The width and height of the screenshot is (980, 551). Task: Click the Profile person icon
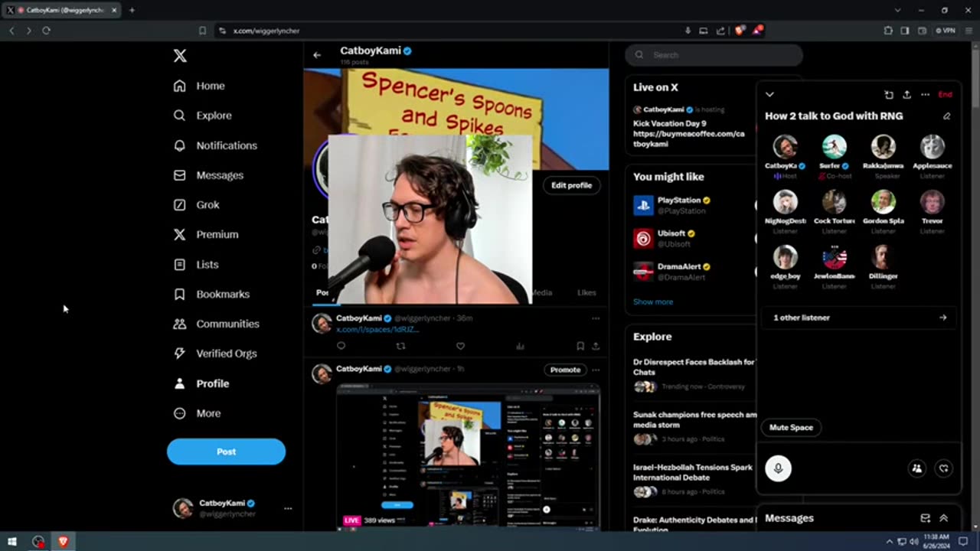[179, 383]
